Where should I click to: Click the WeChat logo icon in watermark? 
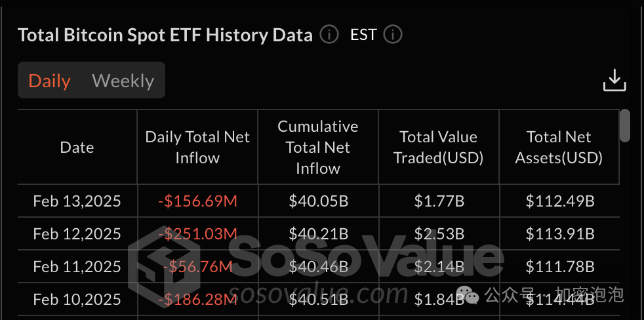point(468,294)
